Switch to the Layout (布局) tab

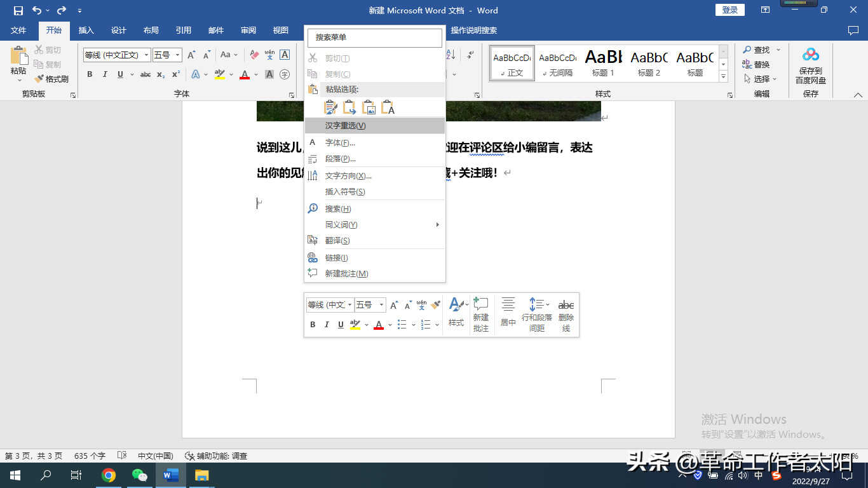pos(151,30)
